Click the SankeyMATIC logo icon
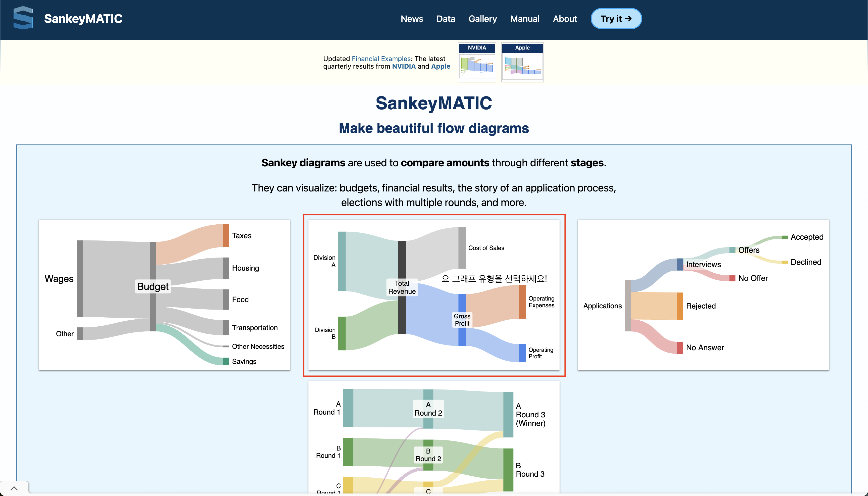 tap(23, 18)
